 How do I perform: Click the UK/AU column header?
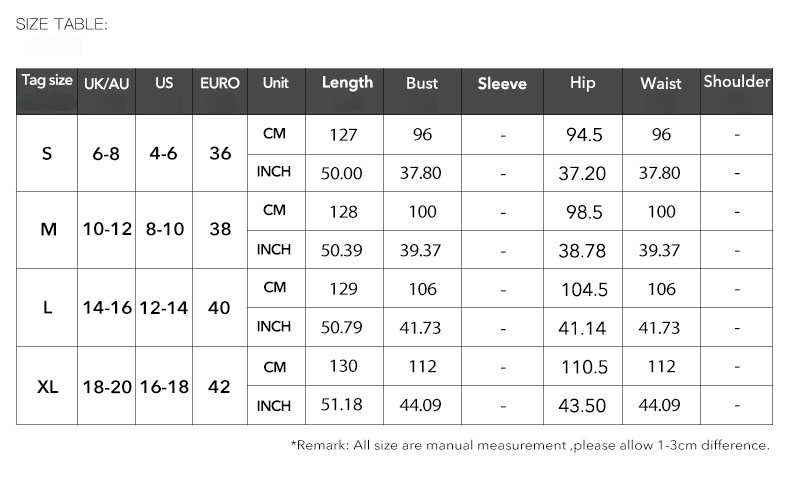[x=107, y=83]
